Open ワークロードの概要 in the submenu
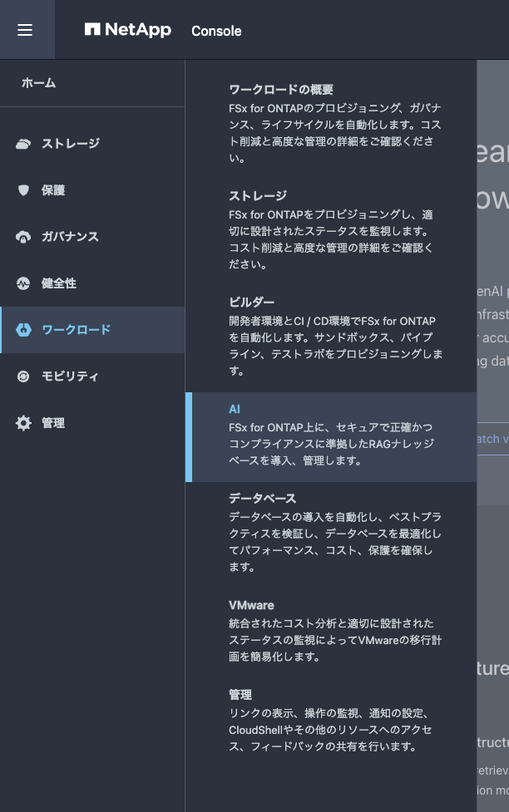The image size is (509, 812). (x=281, y=90)
